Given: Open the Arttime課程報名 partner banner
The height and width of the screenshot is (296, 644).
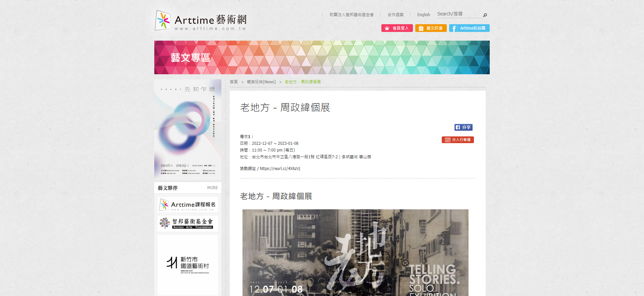Looking at the screenshot, I should click(x=188, y=205).
